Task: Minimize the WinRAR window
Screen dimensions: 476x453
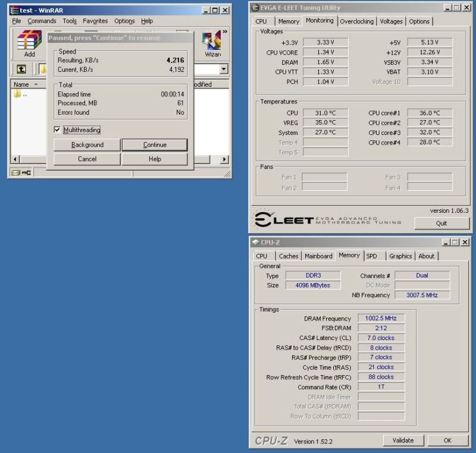Action: pyautogui.click(x=206, y=10)
